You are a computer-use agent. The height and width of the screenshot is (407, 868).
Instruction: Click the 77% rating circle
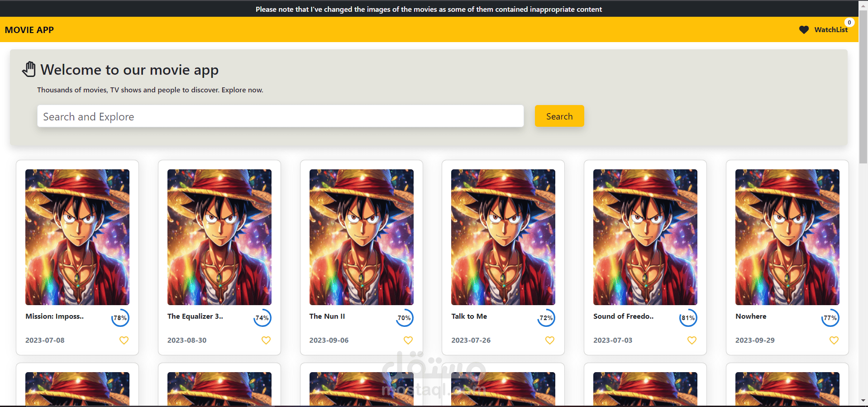[830, 318]
